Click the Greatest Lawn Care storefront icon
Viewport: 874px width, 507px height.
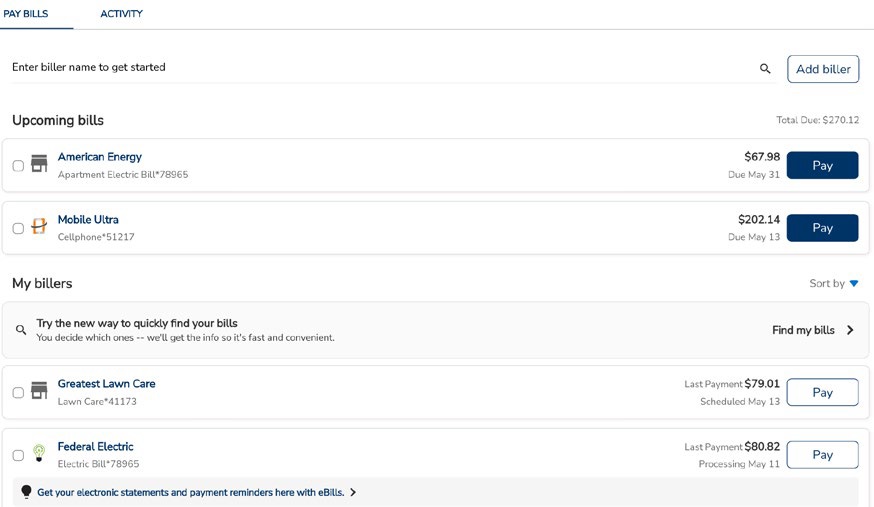point(39,390)
